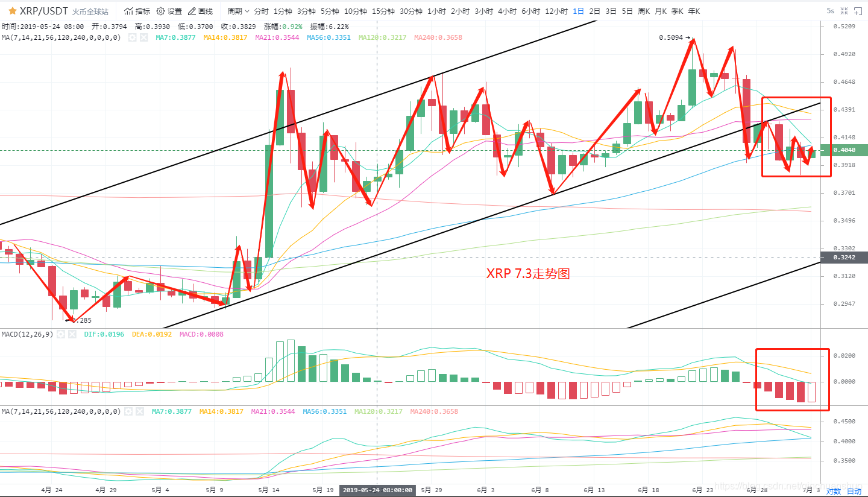This screenshot has height=497, width=868.
Task: Switch to 12小时 interval
Action: click(556, 11)
